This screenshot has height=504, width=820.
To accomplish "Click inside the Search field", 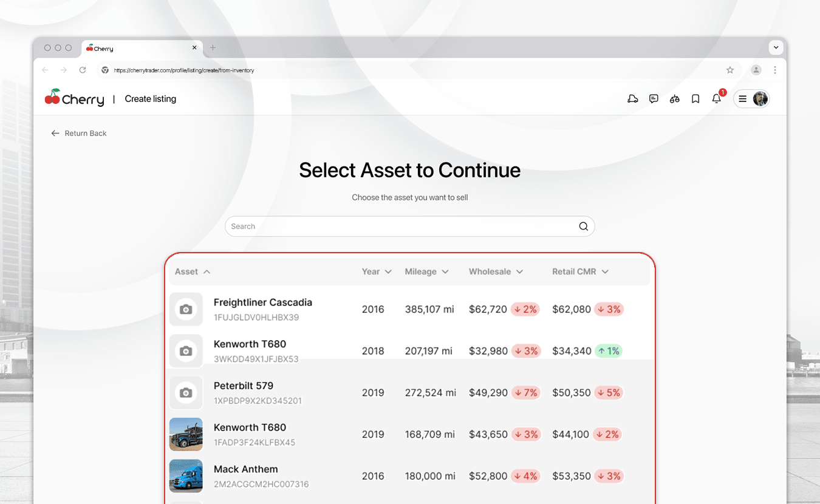I will point(364,226).
